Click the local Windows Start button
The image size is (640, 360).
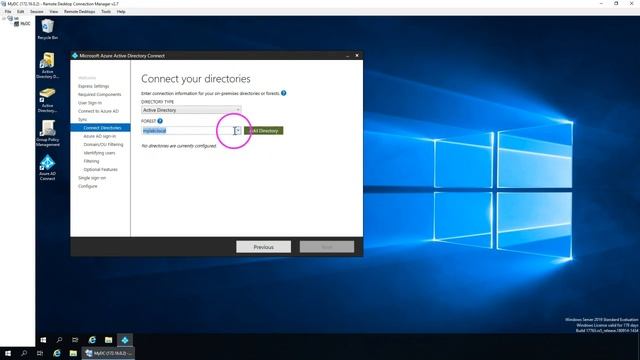coord(8,353)
